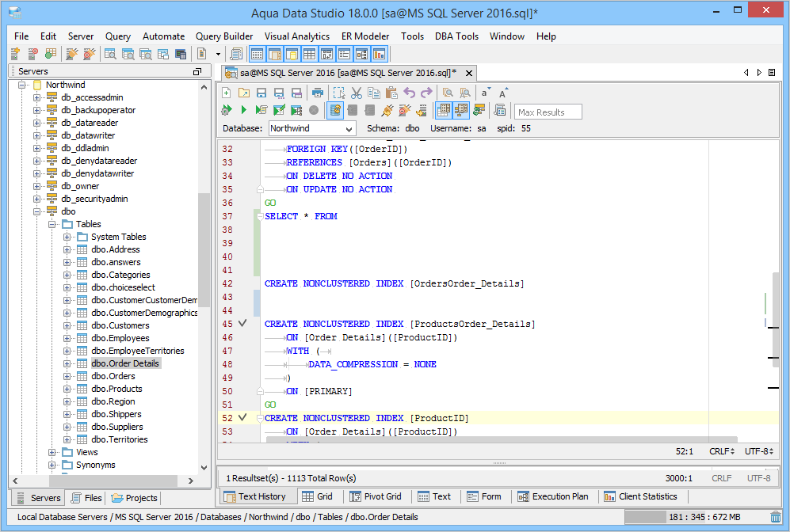Open the UTF-8 encoding selector
The height and width of the screenshot is (532, 790).
(x=758, y=451)
